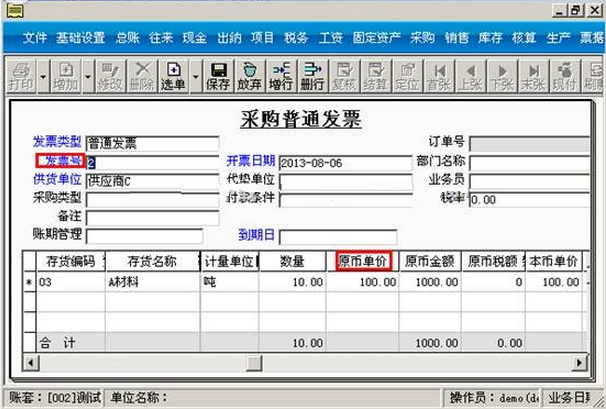Image resolution: width=606 pixels, height=409 pixels.
Task: Open the 采购 menu in menu bar
Action: 422,37
